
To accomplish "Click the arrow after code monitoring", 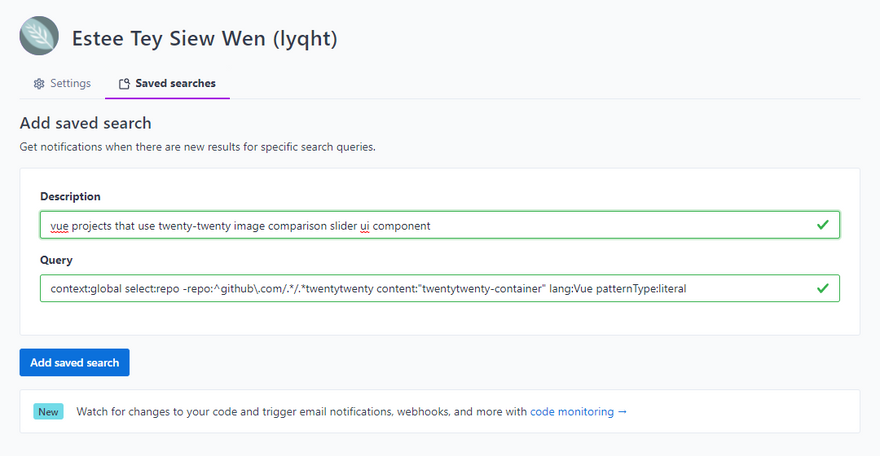I will [x=622, y=411].
